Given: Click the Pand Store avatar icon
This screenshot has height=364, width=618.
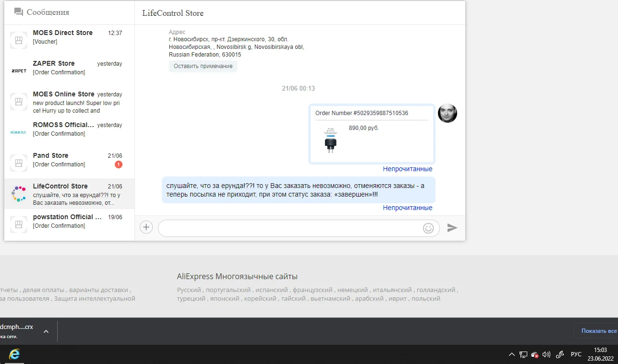Looking at the screenshot, I should pyautogui.click(x=19, y=163).
